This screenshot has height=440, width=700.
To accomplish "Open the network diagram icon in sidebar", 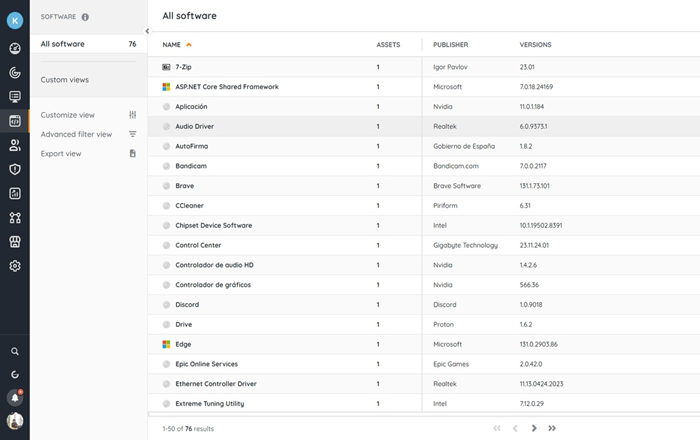I will click(x=15, y=218).
